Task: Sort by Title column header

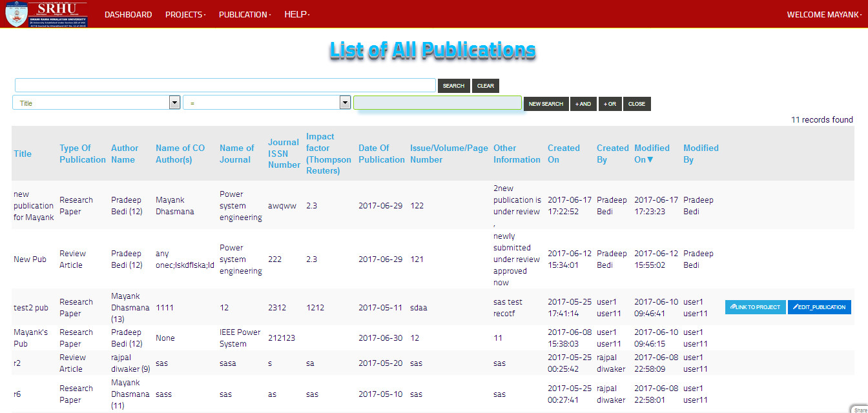Action: click(23, 154)
